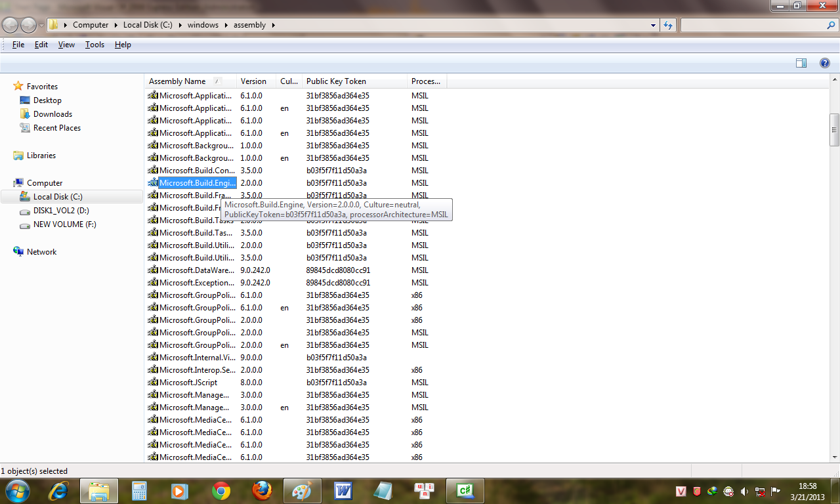Screen dimensions: 840x504
Task: Click the clock showing 18:58
Action: coord(808,486)
